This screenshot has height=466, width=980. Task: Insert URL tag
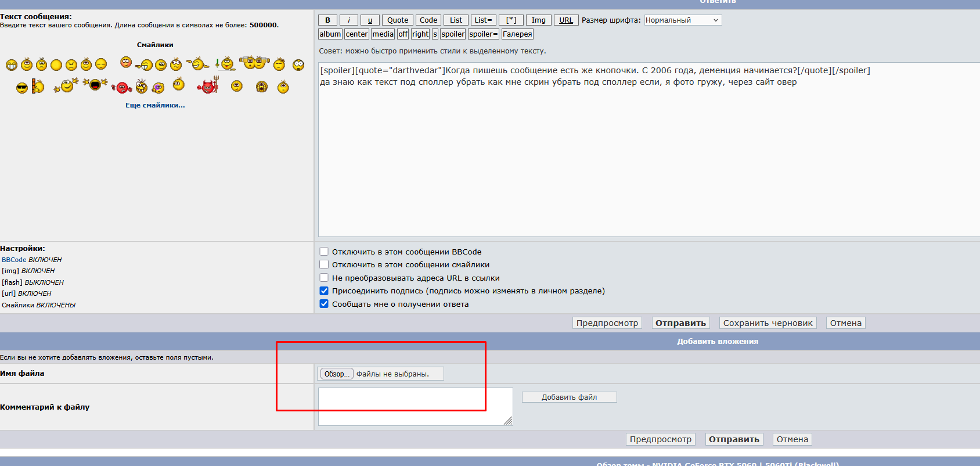[x=566, y=20]
